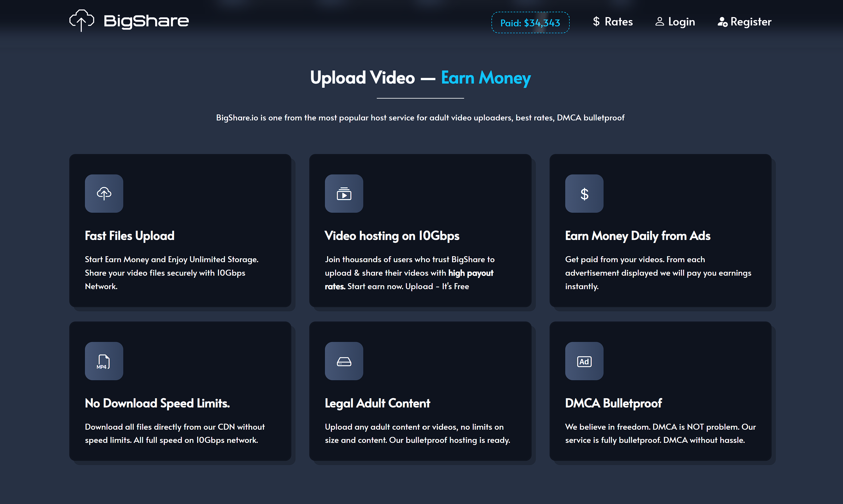Open the Rates page from navigation
843x504 pixels.
coord(619,21)
